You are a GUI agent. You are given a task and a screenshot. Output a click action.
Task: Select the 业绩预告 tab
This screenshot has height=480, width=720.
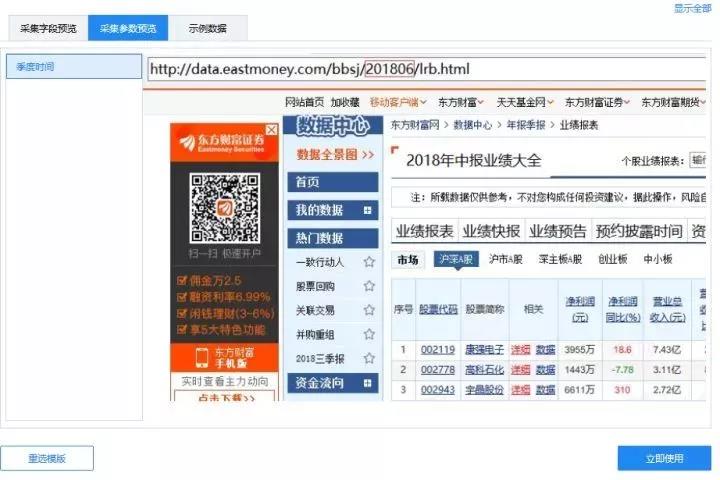[558, 231]
